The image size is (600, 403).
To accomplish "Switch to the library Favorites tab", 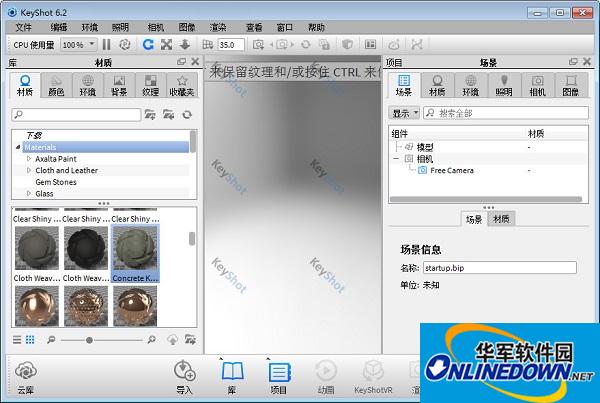I will coord(182,85).
